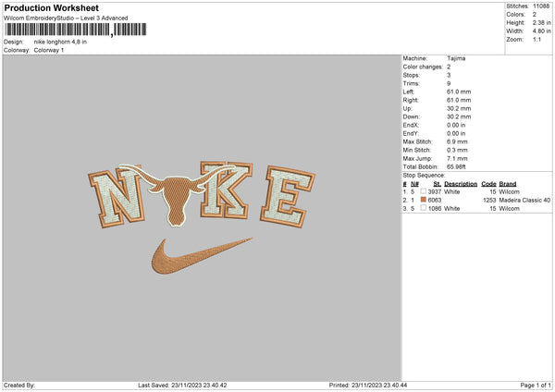Click 'Madeira Classic 40' brand entry
Image resolution: width=555 pixels, height=392 pixels.
click(x=524, y=201)
